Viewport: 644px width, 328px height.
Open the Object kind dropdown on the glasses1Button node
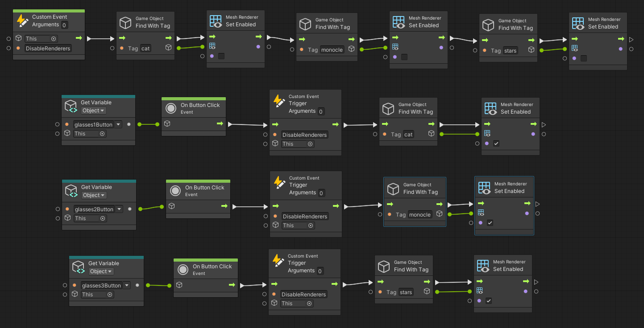(x=93, y=111)
